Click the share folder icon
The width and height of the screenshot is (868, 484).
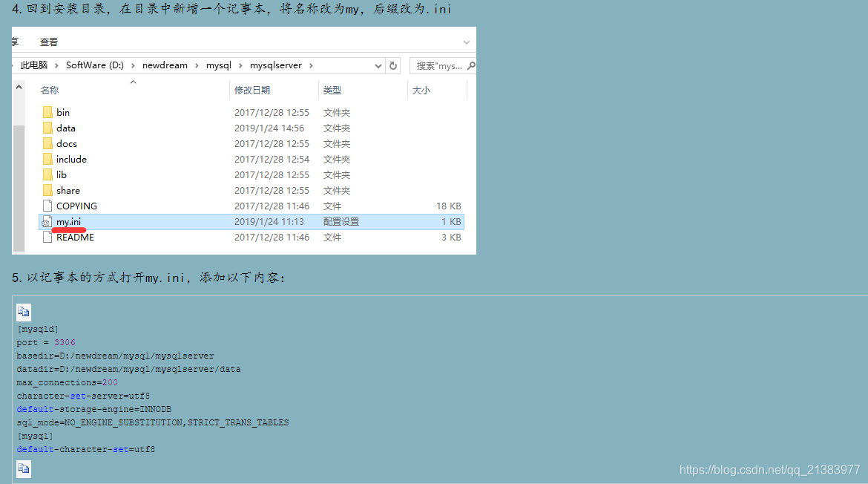(47, 190)
